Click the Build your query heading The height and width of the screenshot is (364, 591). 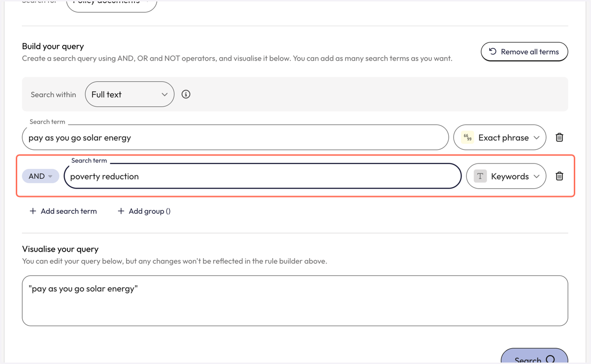[x=53, y=46]
